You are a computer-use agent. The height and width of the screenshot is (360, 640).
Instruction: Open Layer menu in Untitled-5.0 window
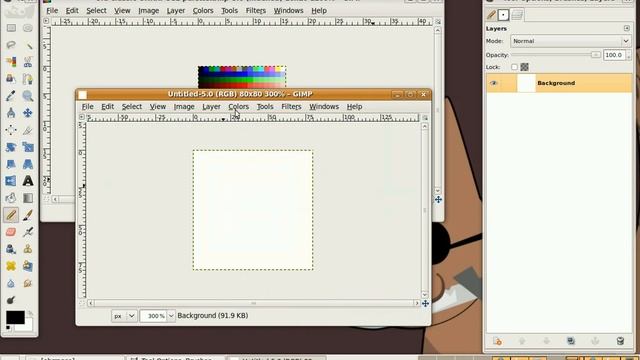pyautogui.click(x=211, y=107)
